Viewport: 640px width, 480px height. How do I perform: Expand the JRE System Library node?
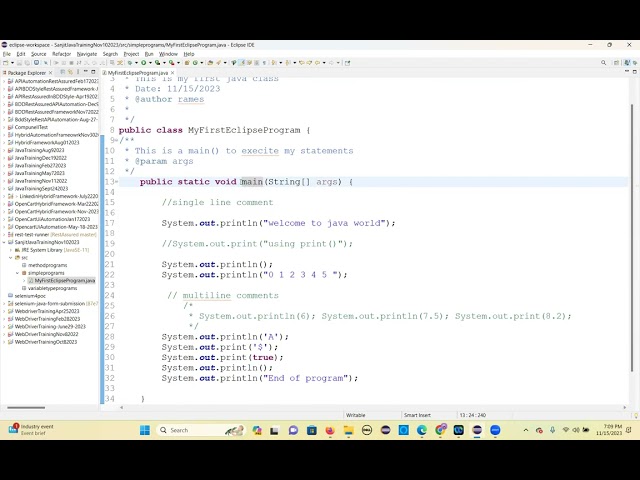[x=11, y=250]
